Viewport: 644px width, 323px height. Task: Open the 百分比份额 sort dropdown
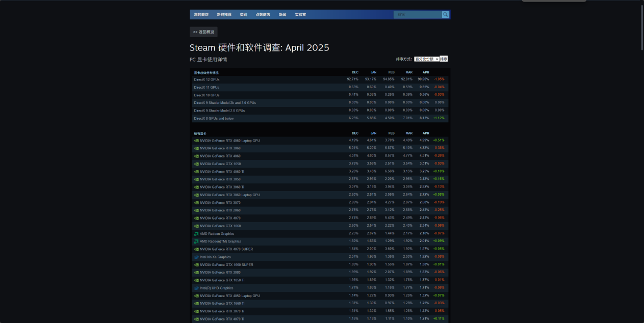click(426, 59)
